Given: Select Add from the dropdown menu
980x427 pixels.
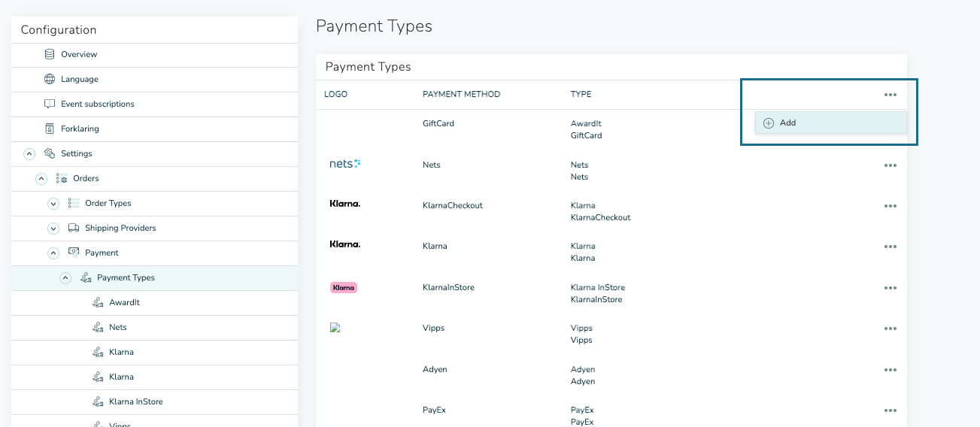Looking at the screenshot, I should point(787,123).
